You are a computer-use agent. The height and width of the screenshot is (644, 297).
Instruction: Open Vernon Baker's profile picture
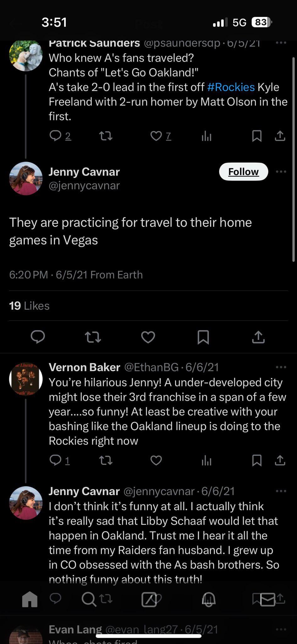(26, 379)
